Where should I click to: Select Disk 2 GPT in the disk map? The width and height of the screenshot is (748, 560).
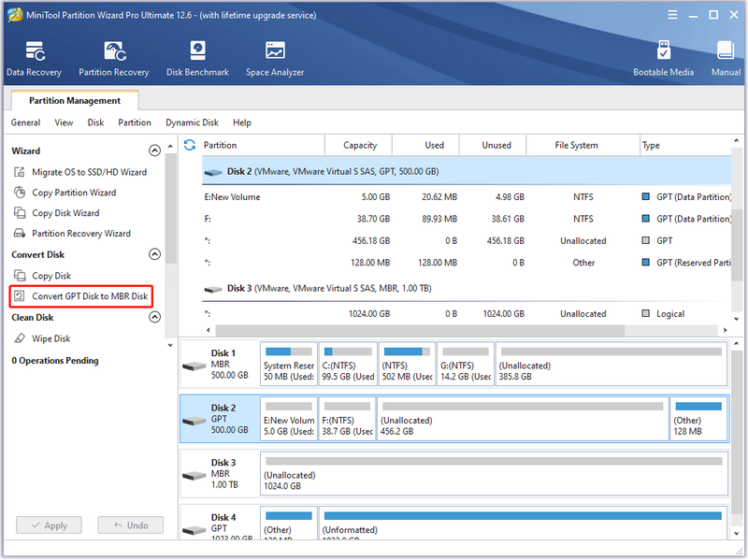tap(220, 419)
